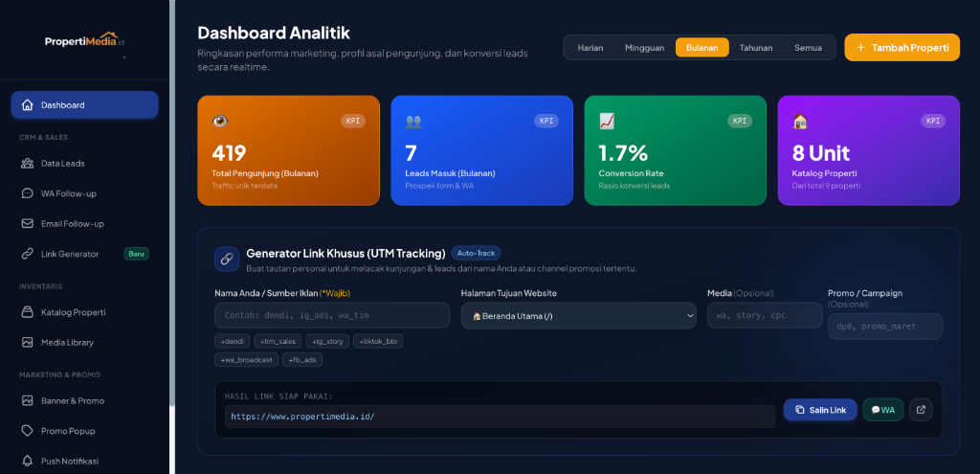This screenshot has height=474, width=980.
Task: Share link via the WA button
Action: [x=883, y=410]
